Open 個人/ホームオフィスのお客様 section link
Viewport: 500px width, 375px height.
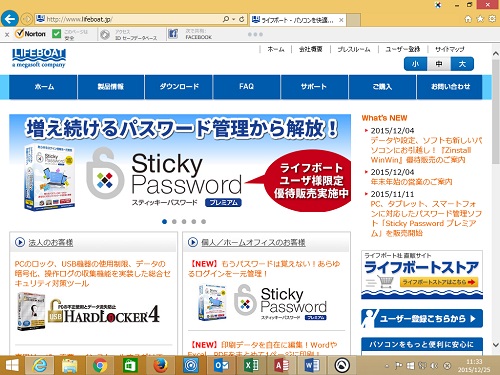point(253,242)
